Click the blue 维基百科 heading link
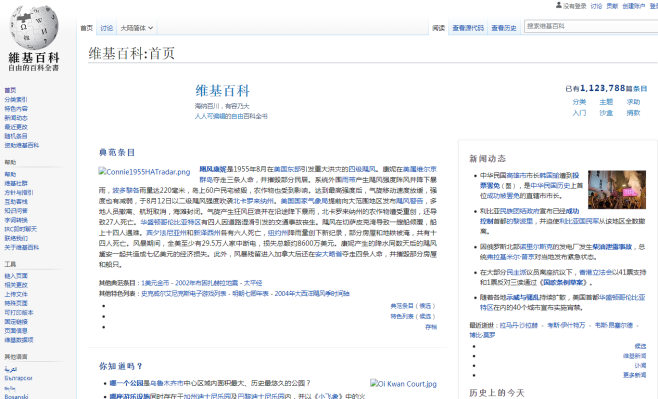 coord(222,91)
